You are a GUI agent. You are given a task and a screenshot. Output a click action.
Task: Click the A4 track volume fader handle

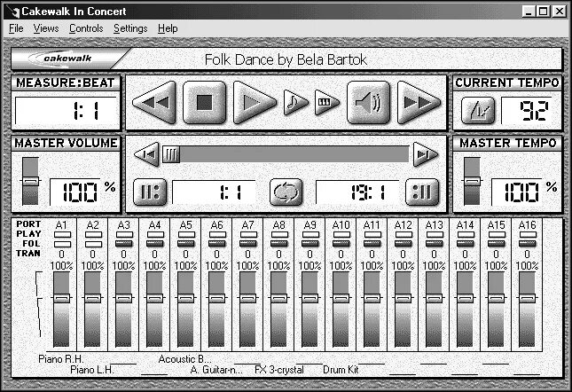(154, 298)
